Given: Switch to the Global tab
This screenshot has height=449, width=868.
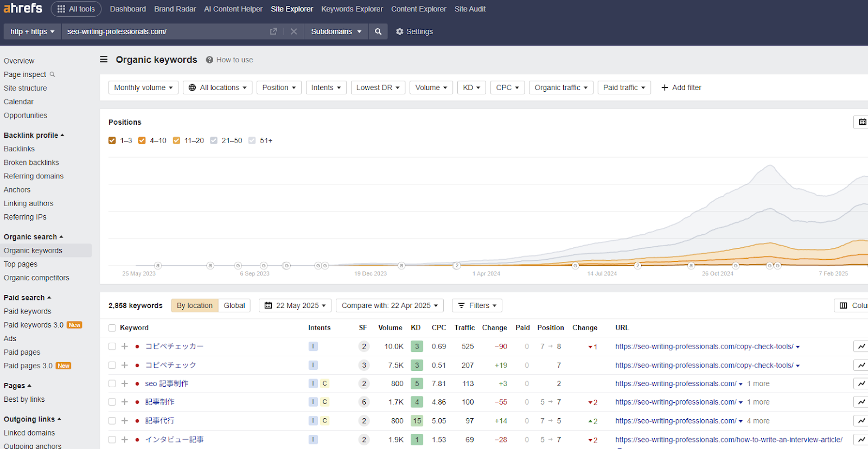Looking at the screenshot, I should point(234,305).
